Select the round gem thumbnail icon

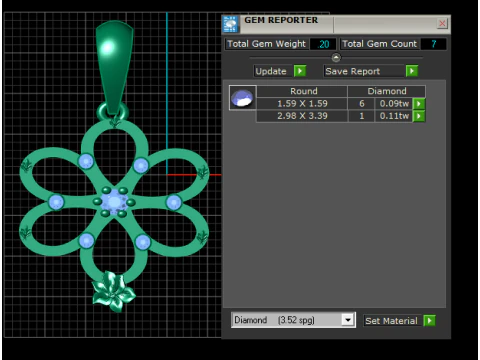coord(242,98)
